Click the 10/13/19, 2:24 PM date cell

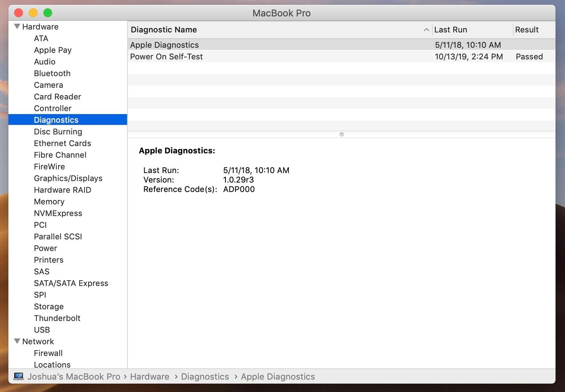pos(469,56)
